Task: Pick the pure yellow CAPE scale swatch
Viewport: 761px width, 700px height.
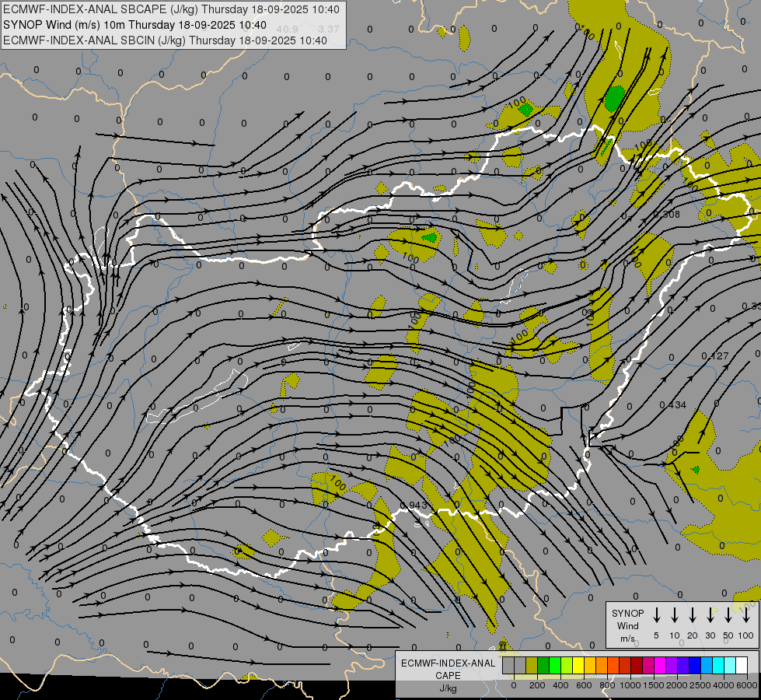Action: [x=578, y=665]
